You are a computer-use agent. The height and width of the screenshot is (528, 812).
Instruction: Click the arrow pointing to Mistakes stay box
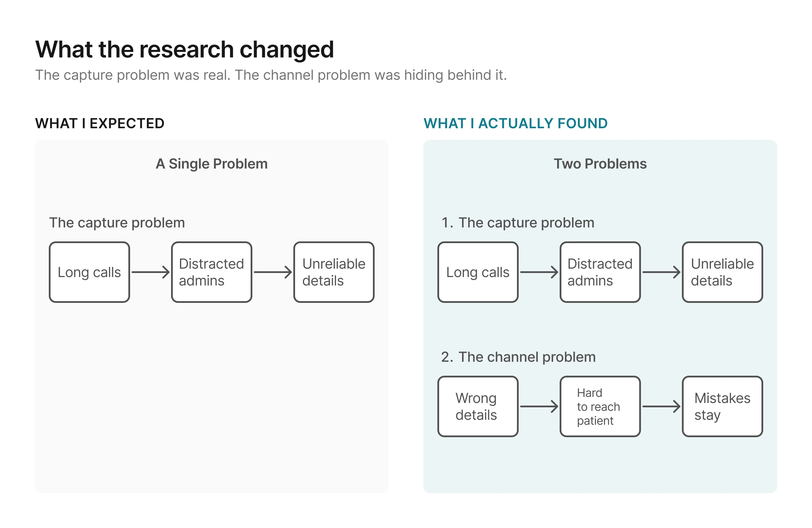[x=661, y=406]
